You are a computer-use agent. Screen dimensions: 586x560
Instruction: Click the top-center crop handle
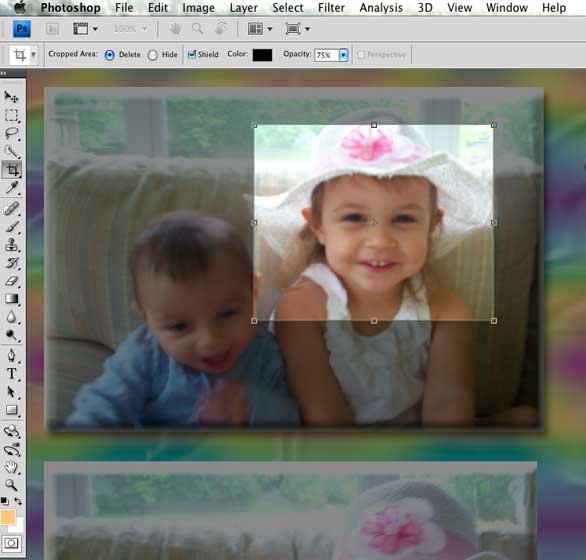374,125
